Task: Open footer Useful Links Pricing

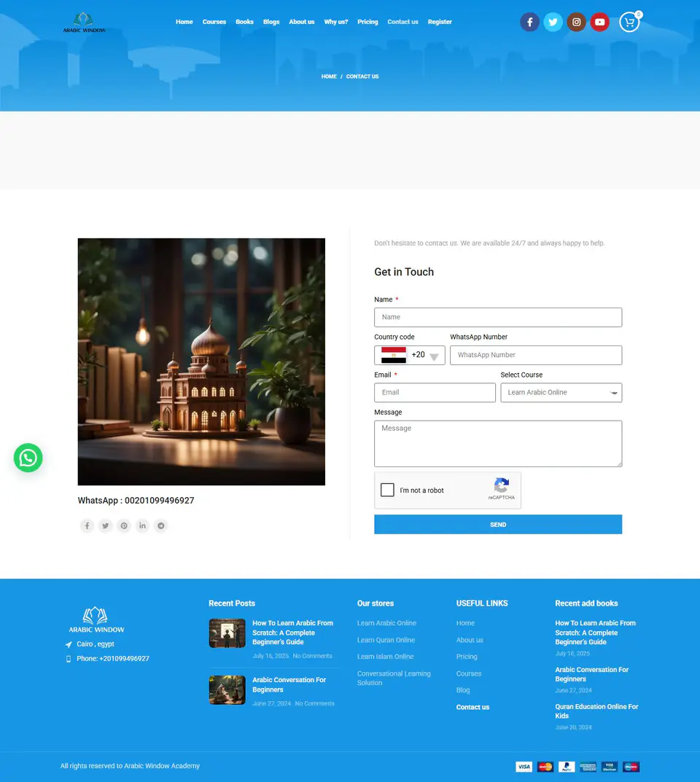Action: click(x=467, y=657)
